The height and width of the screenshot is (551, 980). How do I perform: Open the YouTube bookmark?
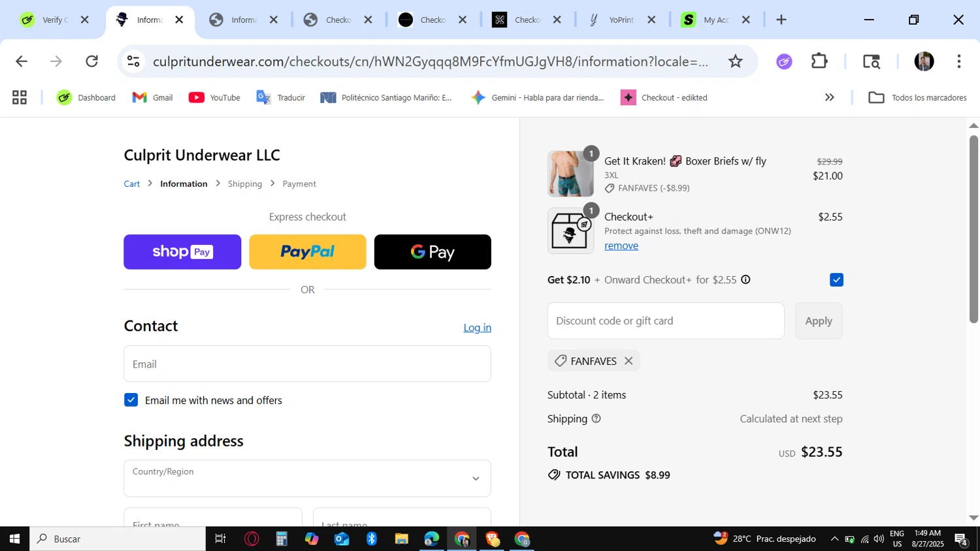[x=214, y=97]
